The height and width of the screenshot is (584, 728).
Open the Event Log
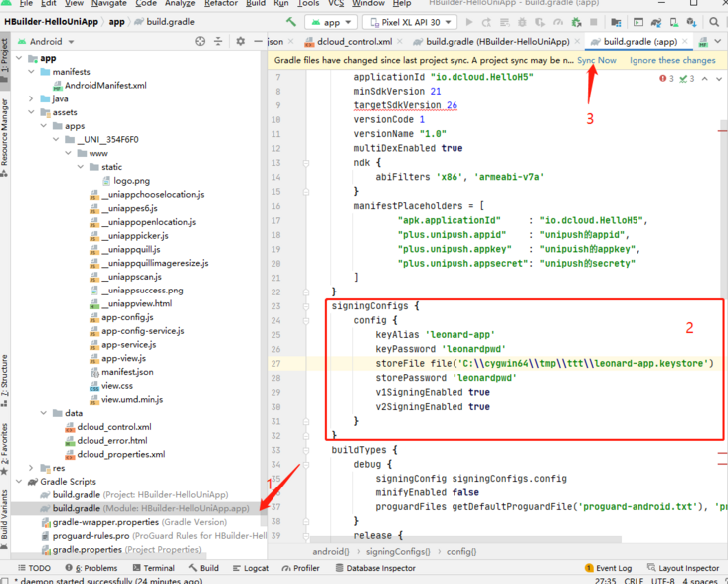click(608, 568)
